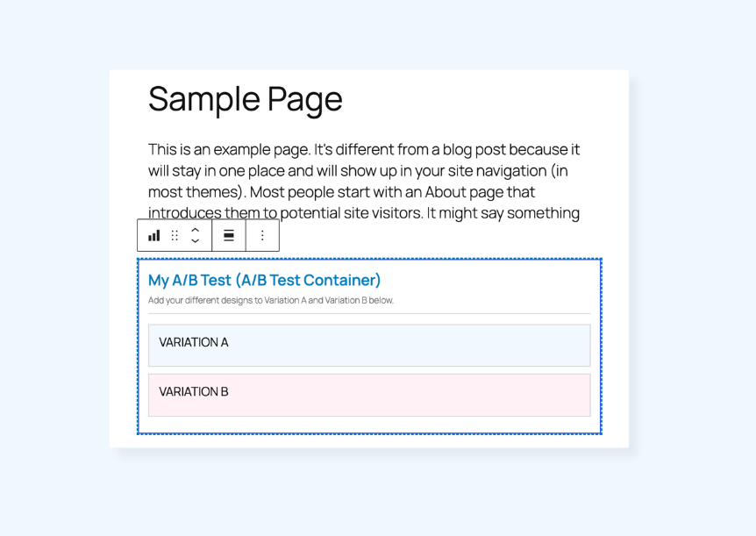Open the three-dot block options menu

(x=262, y=235)
